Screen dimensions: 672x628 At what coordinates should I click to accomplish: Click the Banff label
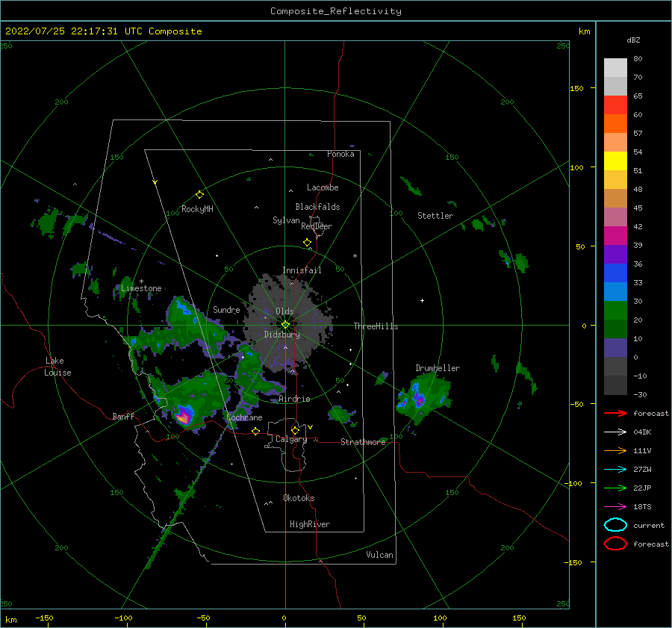coord(123,416)
